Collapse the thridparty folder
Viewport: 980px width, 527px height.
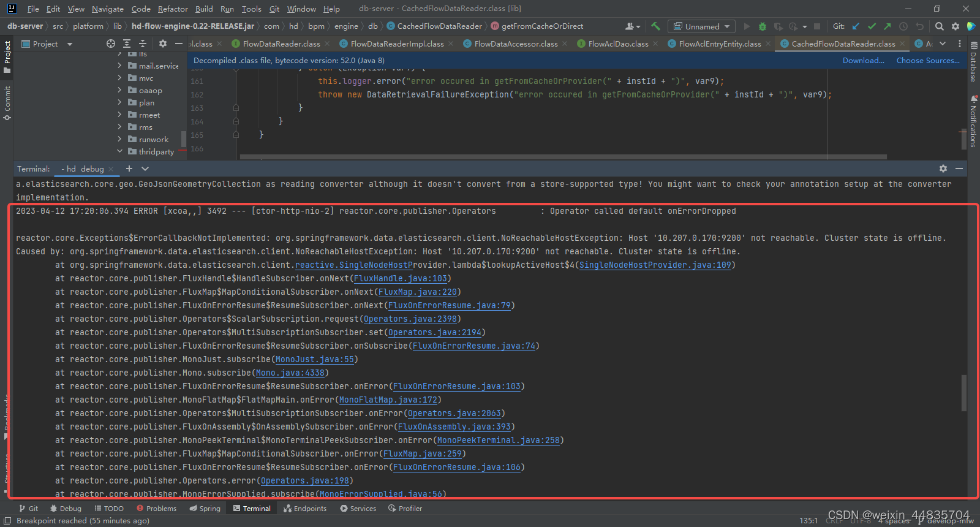119,151
